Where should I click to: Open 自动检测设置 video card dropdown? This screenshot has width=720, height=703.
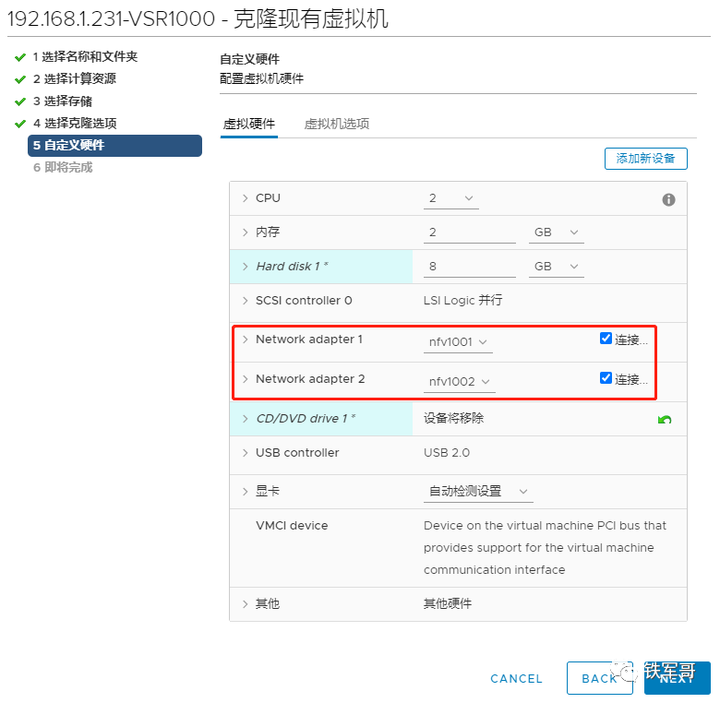click(478, 491)
